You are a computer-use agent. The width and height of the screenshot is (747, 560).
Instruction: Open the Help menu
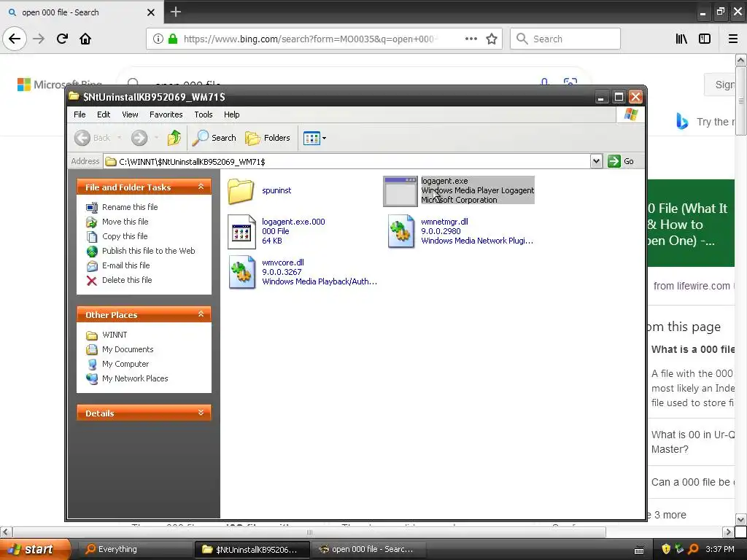pos(231,114)
